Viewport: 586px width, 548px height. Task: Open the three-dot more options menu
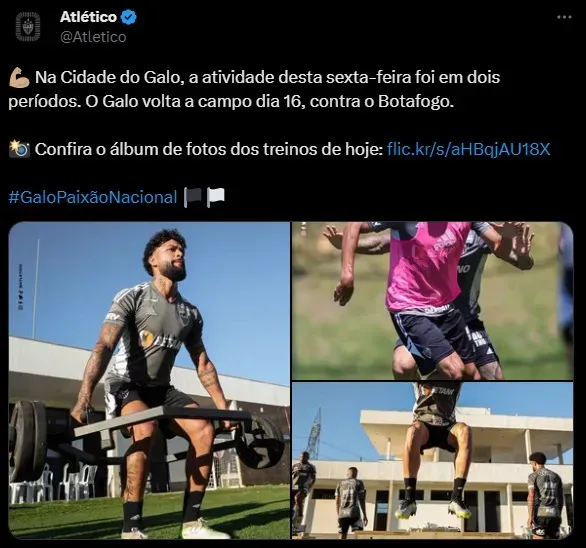click(x=564, y=17)
